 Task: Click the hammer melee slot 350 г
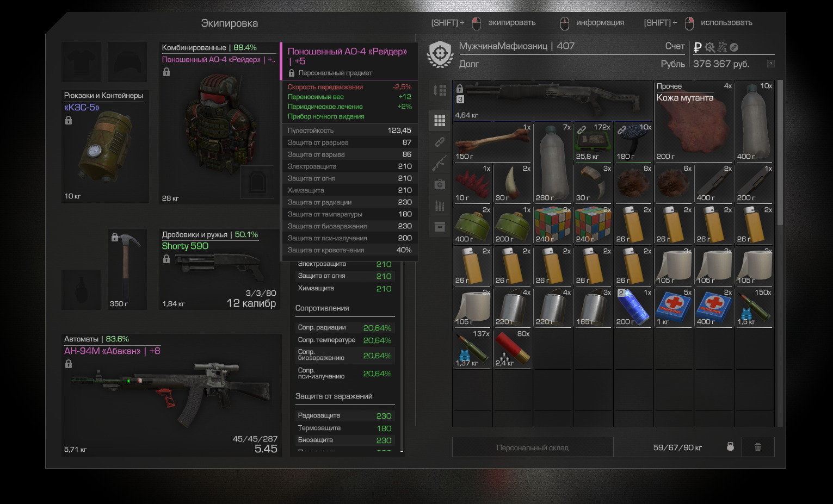pyautogui.click(x=127, y=269)
